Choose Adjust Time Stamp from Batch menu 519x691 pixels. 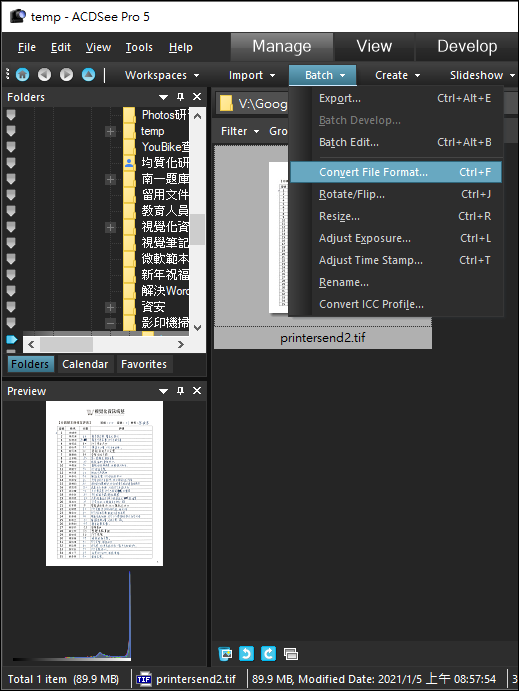(396, 260)
